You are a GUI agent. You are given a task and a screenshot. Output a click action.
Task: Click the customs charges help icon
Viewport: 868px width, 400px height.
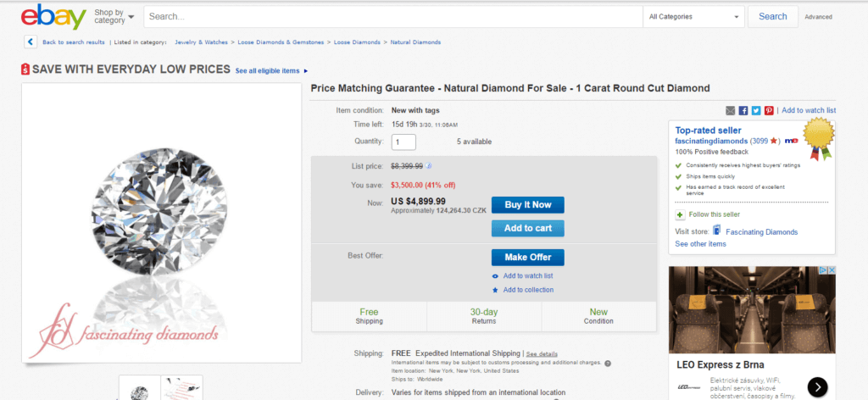pyautogui.click(x=608, y=364)
